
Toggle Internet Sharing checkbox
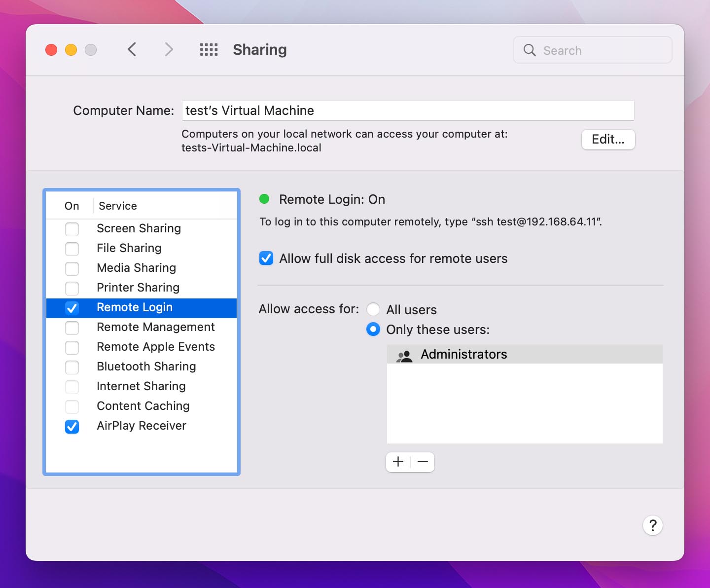tap(72, 387)
